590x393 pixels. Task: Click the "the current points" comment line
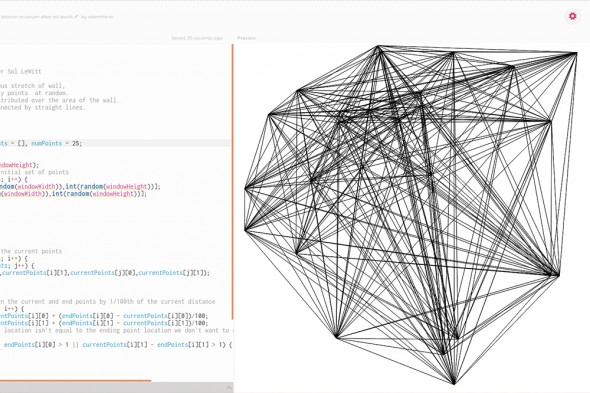pos(31,251)
